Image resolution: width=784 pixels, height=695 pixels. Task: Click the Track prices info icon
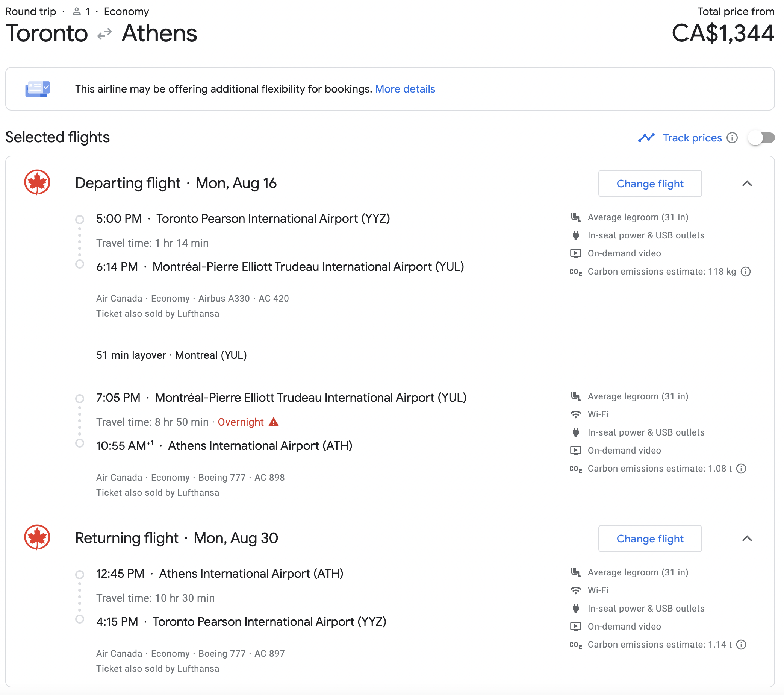click(x=732, y=138)
